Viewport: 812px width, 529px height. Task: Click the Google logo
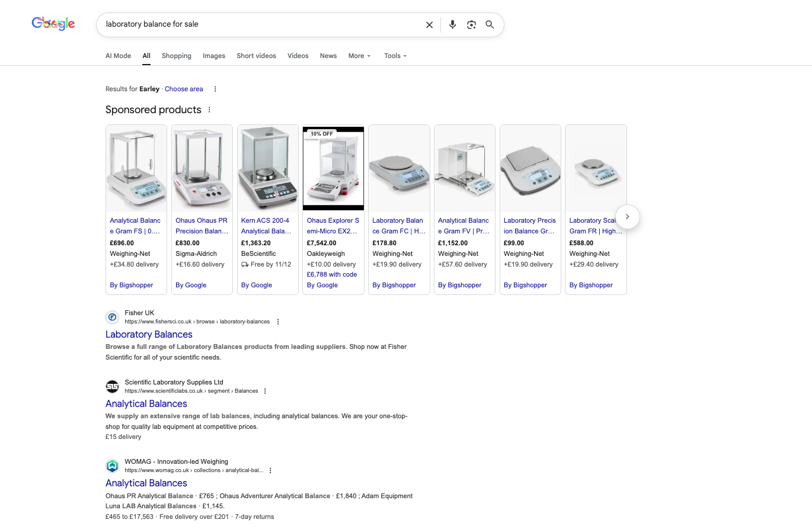pyautogui.click(x=53, y=24)
